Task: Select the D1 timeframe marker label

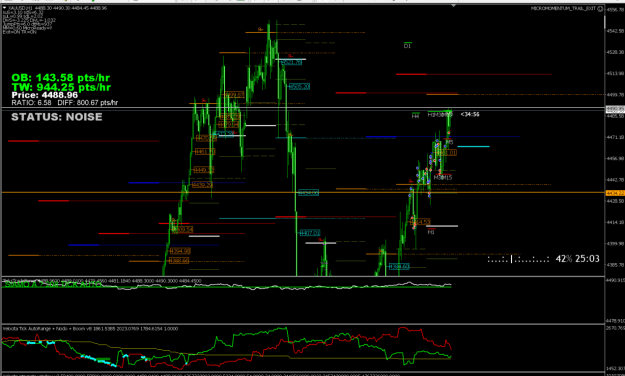Action: (407, 46)
